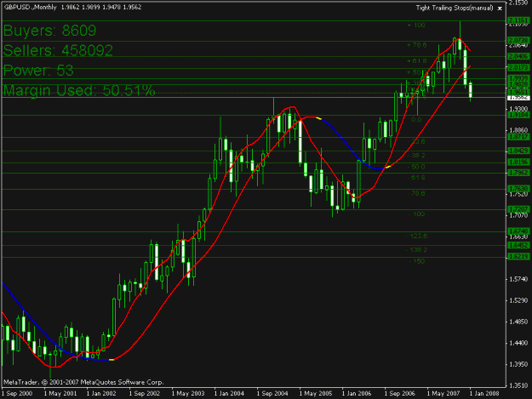Click the '1 Jan 2004' date label
Image resolution: width=532 pixels, height=399 pixels.
[229, 394]
